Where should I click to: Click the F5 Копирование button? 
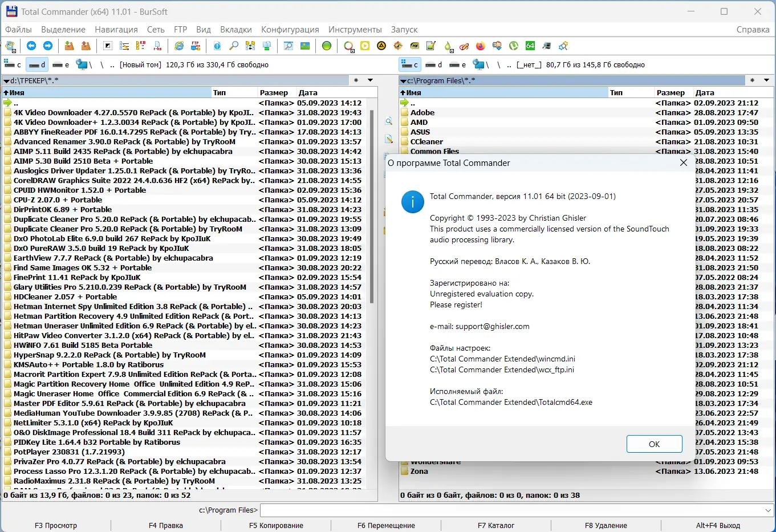point(276,525)
